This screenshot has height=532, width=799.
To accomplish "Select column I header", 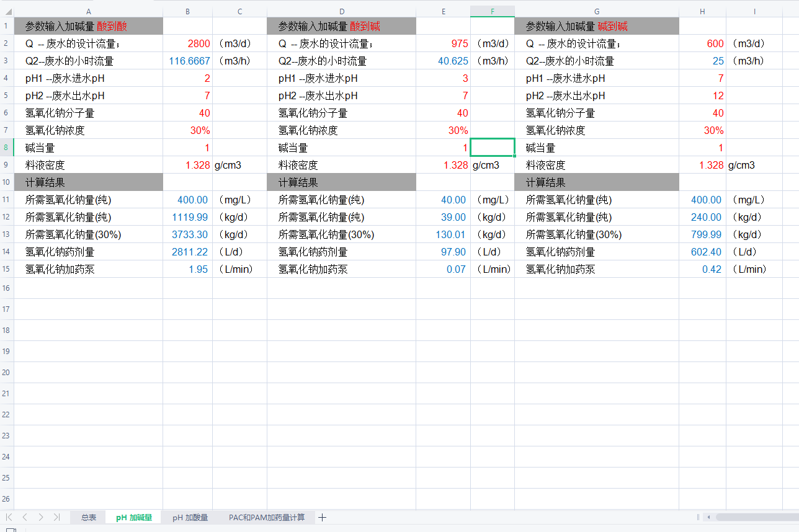I will tap(754, 11).
